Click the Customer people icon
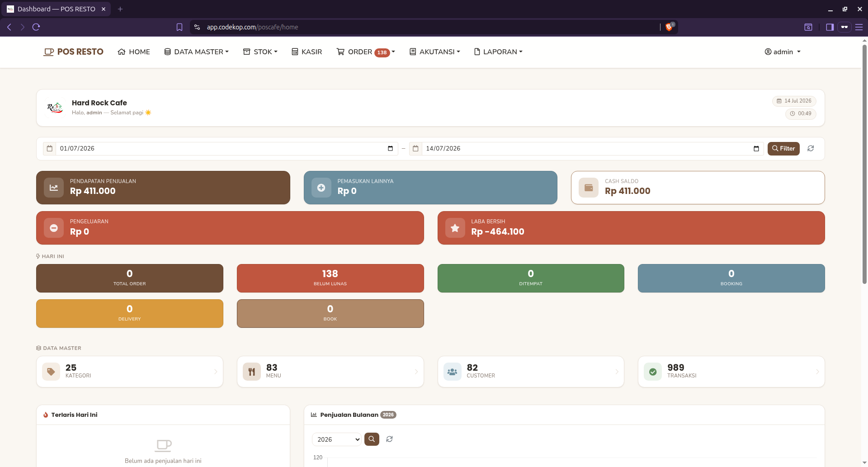This screenshot has width=868, height=467. pyautogui.click(x=452, y=372)
